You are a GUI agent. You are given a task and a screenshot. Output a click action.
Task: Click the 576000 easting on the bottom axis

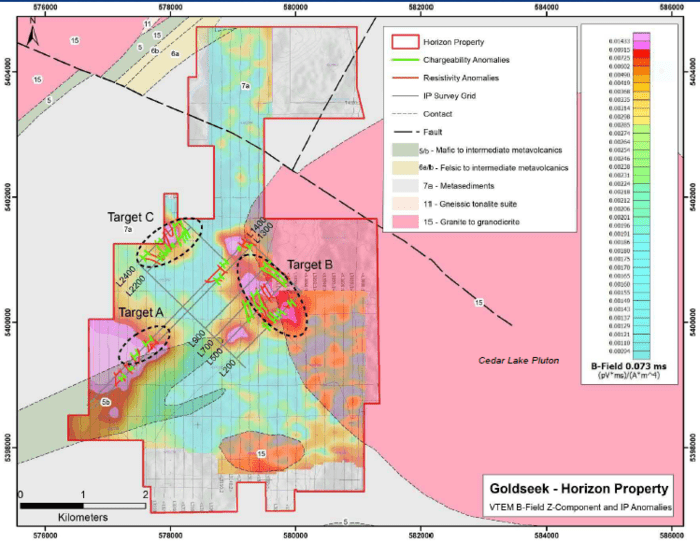pos(45,535)
